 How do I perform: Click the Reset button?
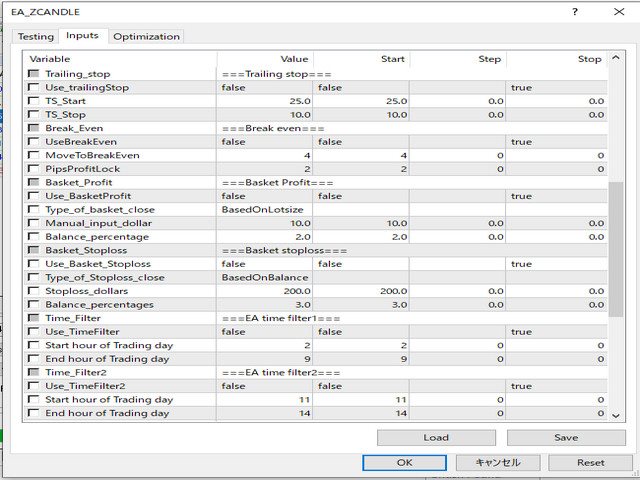591,463
